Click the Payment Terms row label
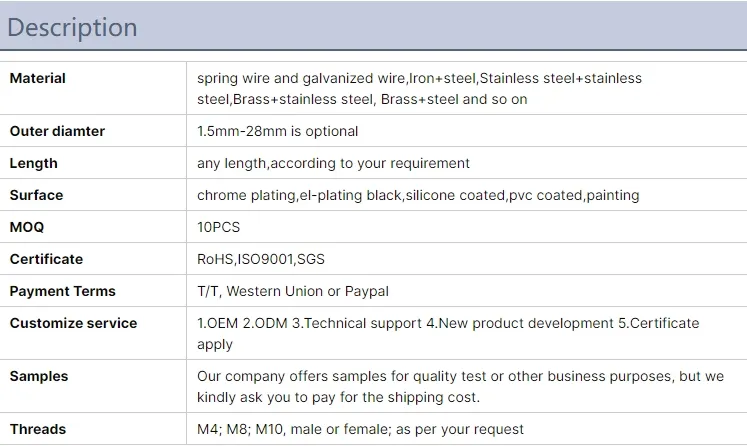 [62, 291]
